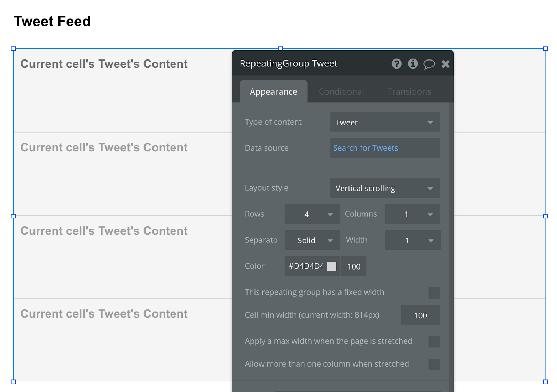557x392 pixels.
Task: Click the info icon in the panel header
Action: (413, 64)
